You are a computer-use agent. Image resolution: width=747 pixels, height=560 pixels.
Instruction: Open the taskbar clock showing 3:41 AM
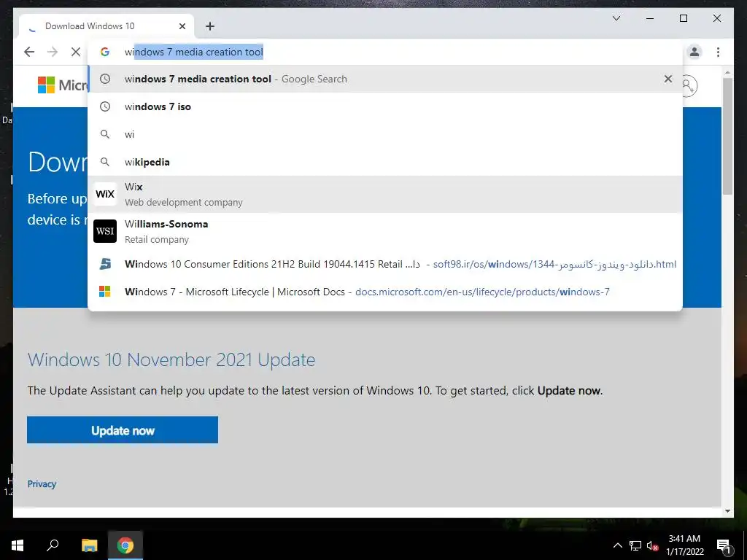click(x=684, y=545)
